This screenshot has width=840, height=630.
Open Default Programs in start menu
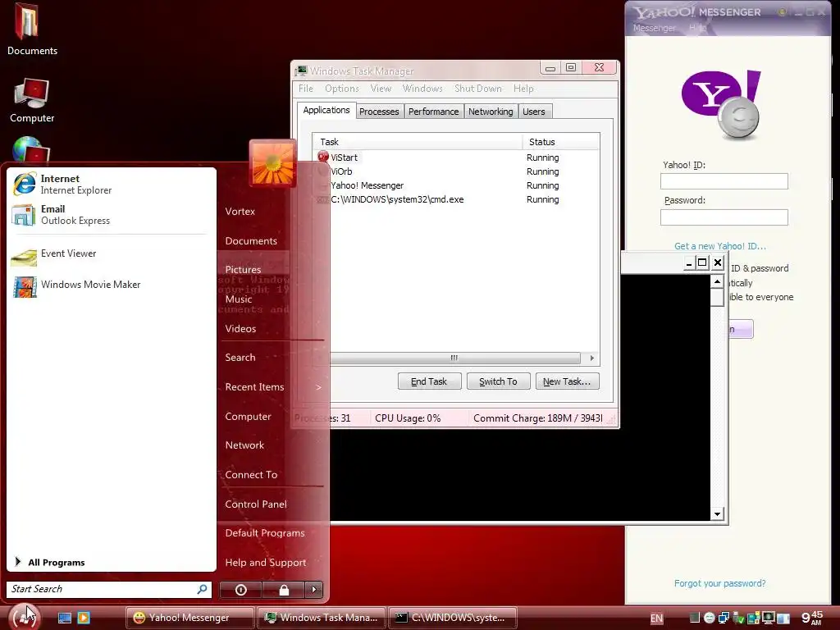(x=265, y=533)
